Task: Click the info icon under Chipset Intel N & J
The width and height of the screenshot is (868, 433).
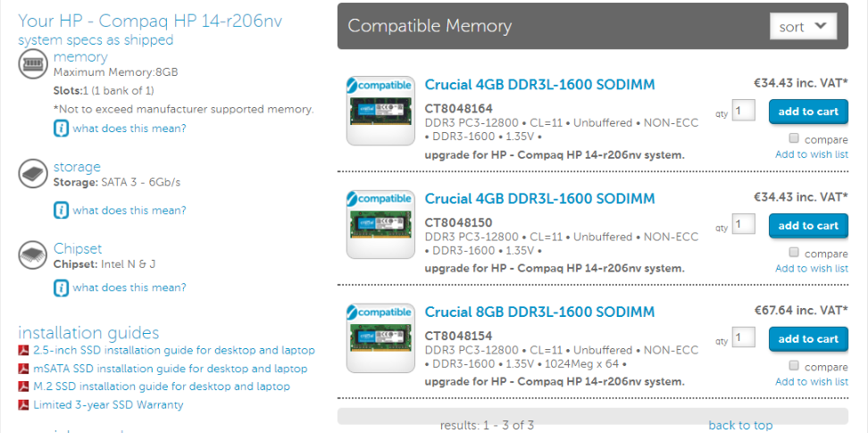Action: coord(61,288)
